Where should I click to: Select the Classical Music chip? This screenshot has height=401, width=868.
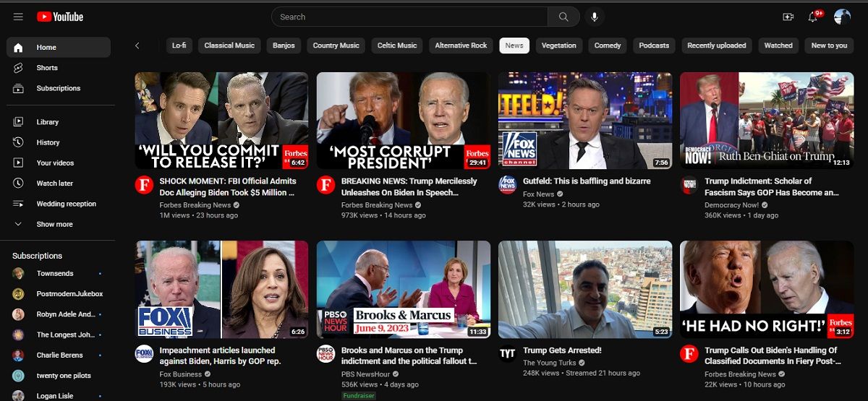click(229, 46)
